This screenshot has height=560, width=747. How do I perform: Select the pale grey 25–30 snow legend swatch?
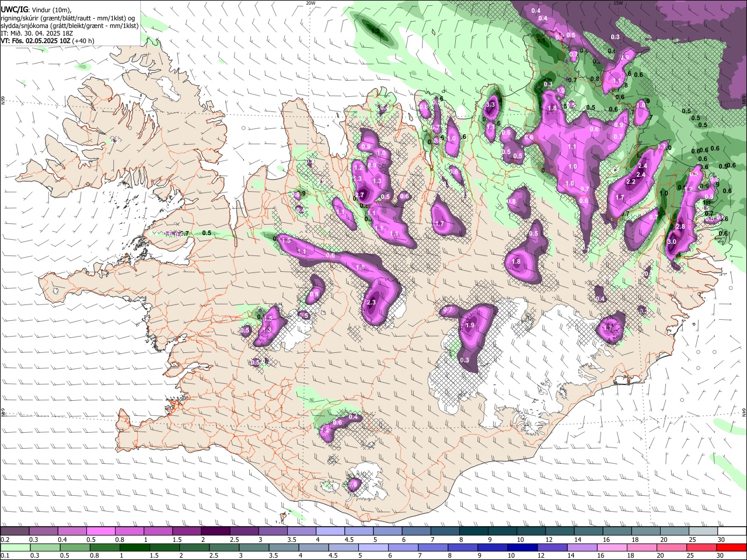point(703,531)
